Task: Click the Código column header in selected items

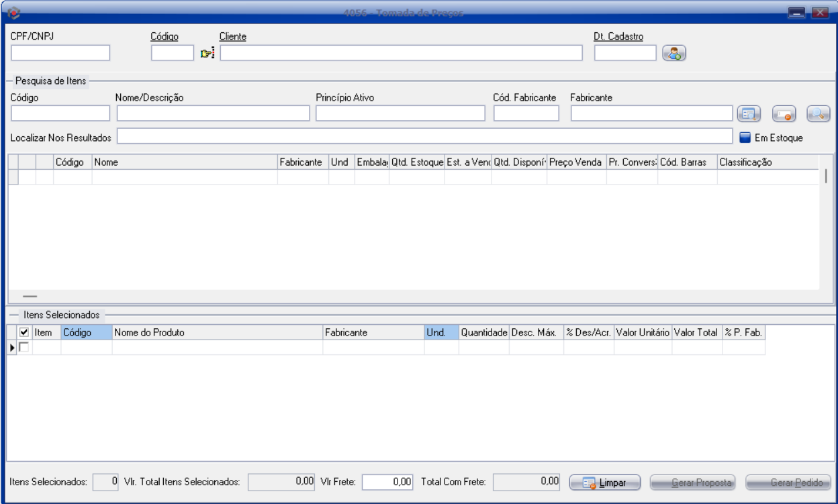Action: [86, 332]
